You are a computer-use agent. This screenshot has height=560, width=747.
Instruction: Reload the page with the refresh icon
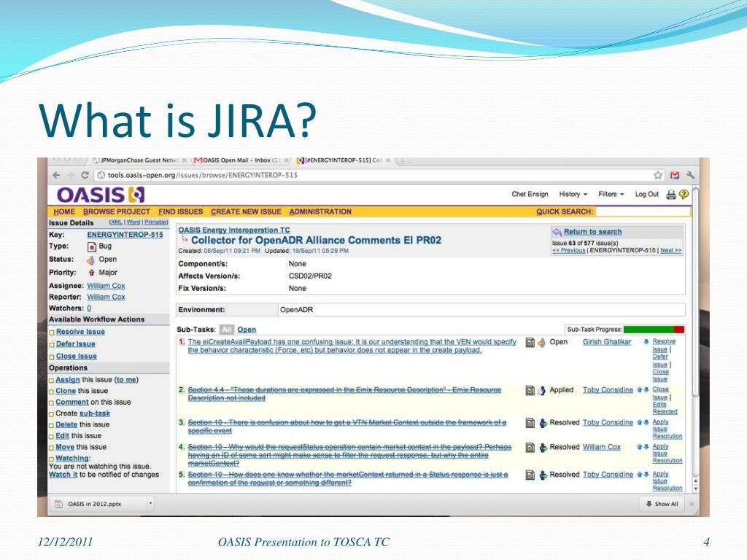(85, 175)
